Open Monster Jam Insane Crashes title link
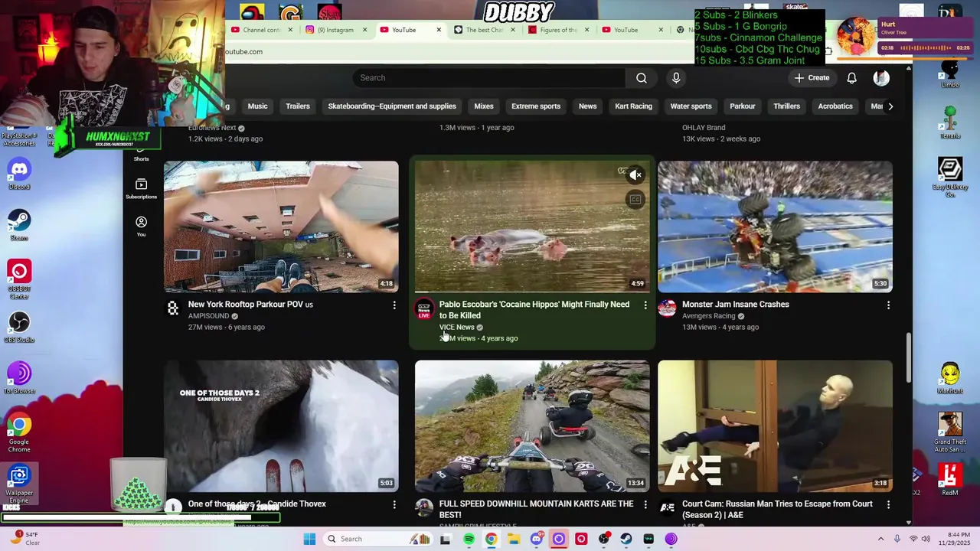 [735, 305]
